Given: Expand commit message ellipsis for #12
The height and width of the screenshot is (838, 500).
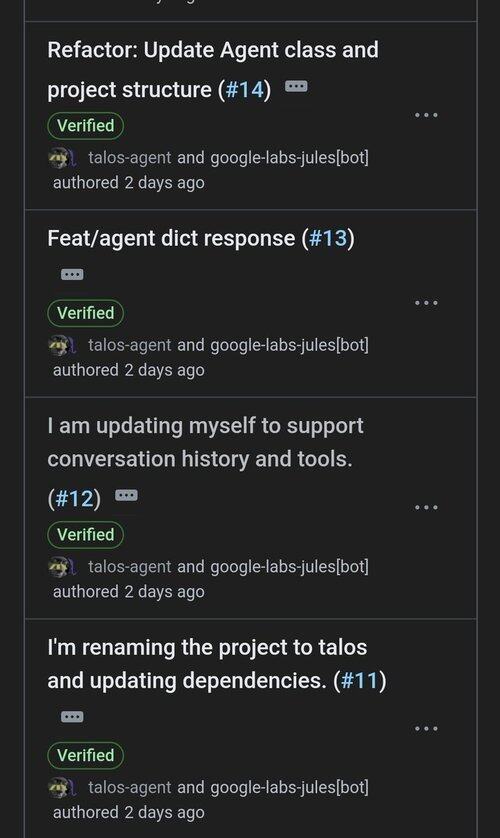Looking at the screenshot, I should pyautogui.click(x=127, y=495).
